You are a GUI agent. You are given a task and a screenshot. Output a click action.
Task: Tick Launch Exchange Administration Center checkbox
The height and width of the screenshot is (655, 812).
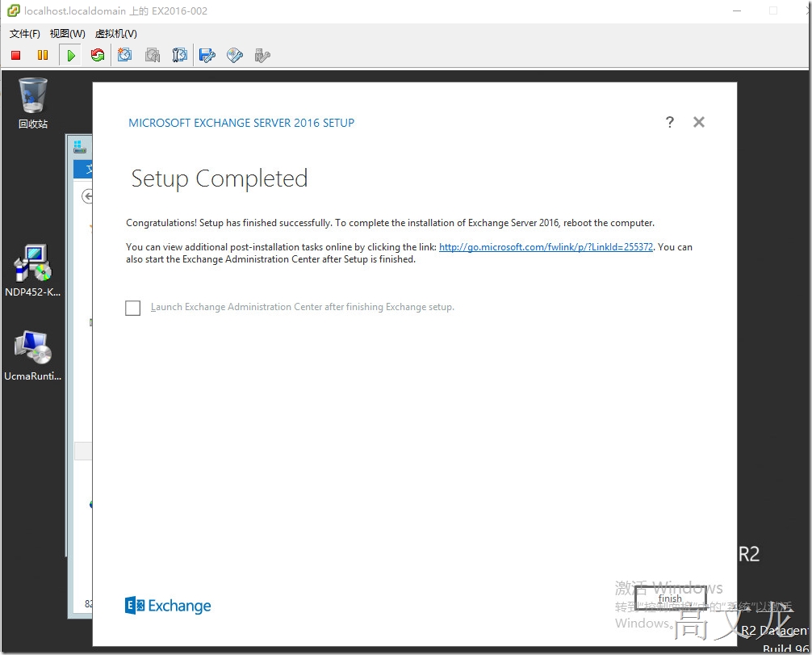tap(132, 308)
